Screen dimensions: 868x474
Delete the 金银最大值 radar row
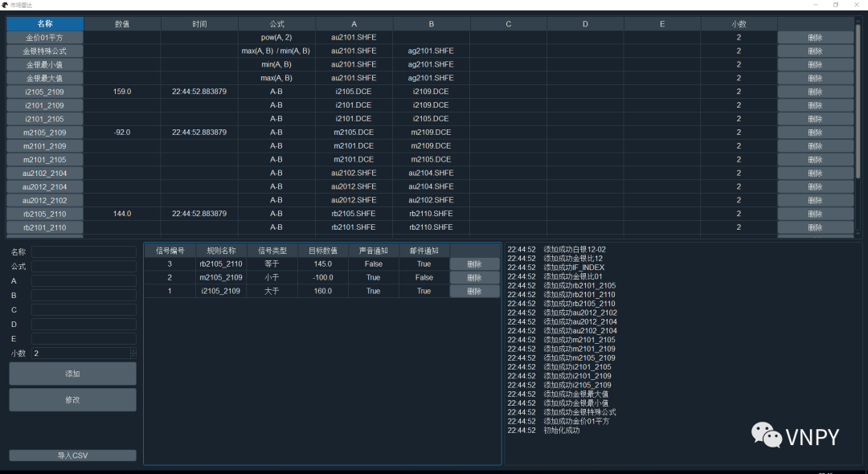[815, 77]
